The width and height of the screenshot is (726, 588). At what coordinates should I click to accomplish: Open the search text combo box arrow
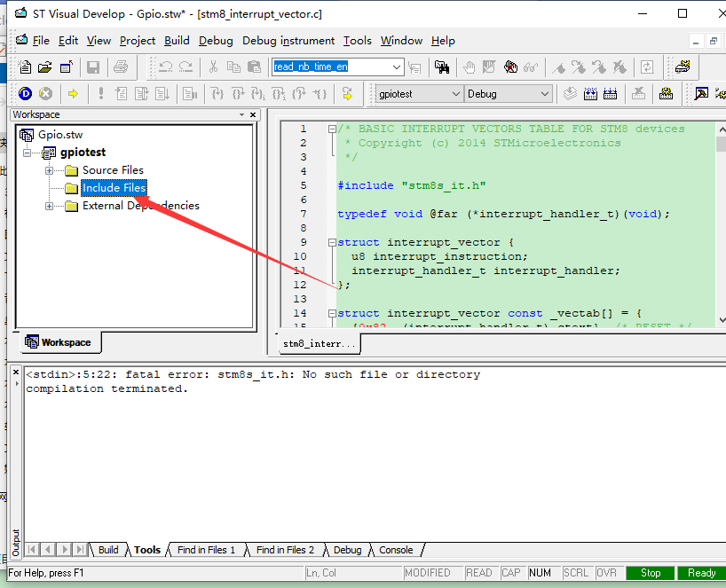point(397,67)
